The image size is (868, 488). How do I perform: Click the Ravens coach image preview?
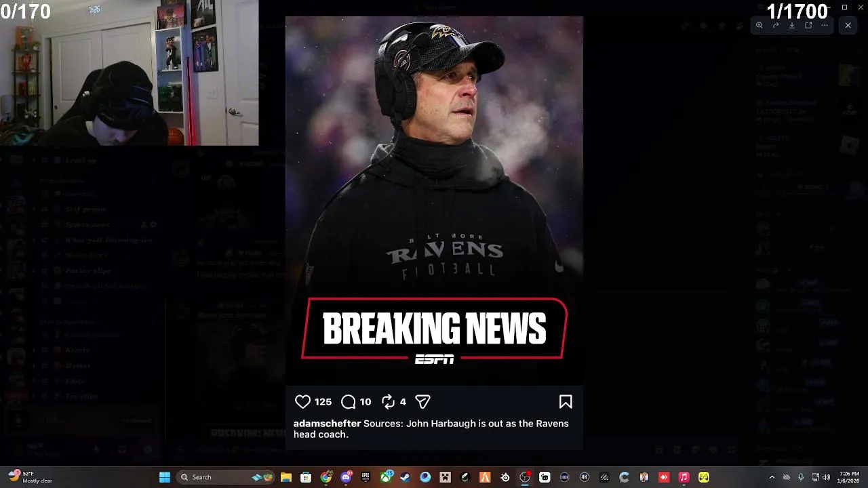(x=434, y=233)
